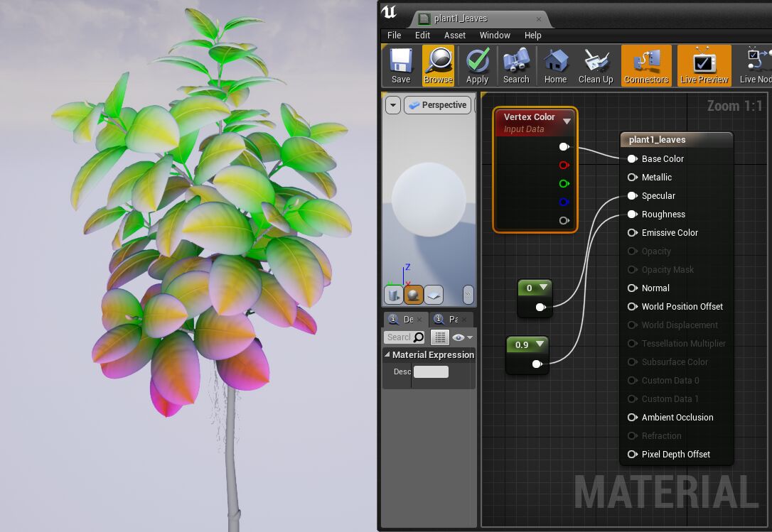Toggle the Connectors display in the toolbar
The width and height of the screenshot is (772, 532).
645,65
